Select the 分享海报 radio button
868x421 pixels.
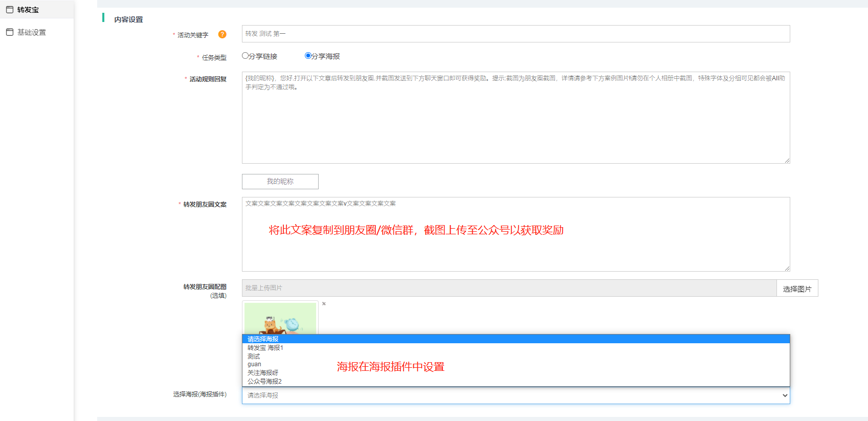(308, 56)
